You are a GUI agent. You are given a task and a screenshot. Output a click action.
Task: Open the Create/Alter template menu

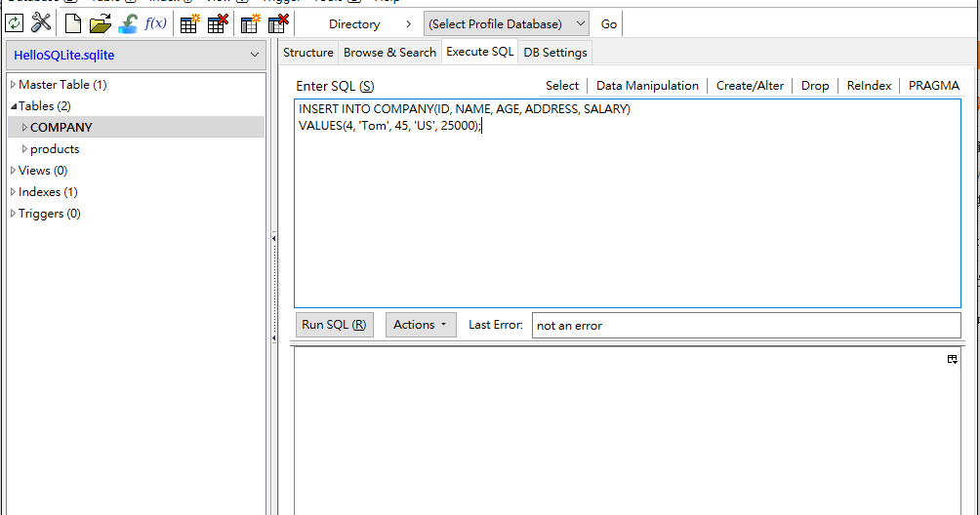750,86
